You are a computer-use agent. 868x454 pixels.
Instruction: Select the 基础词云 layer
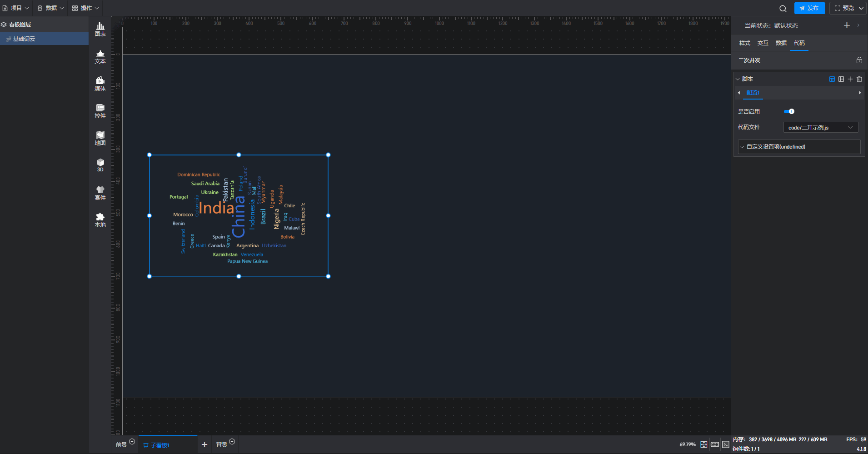pyautogui.click(x=24, y=39)
